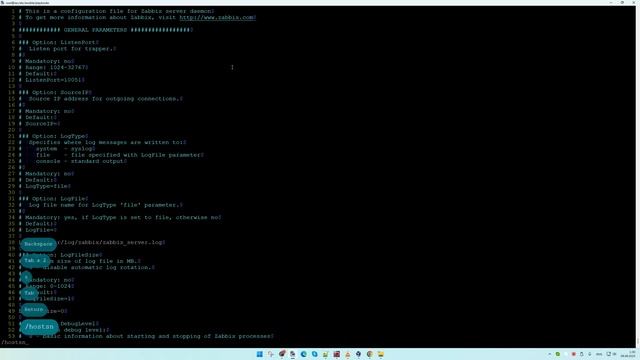Click the green tray icon
640x360 pixels.
(558, 354)
